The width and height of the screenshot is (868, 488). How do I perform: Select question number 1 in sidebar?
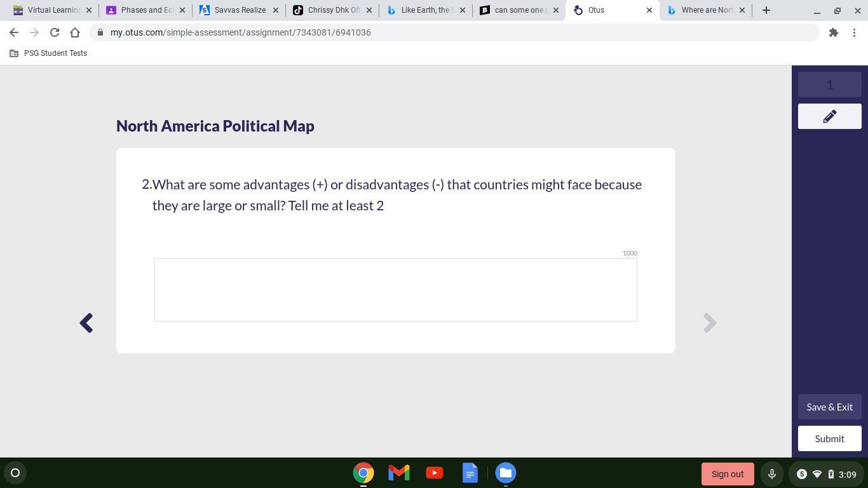pos(829,85)
